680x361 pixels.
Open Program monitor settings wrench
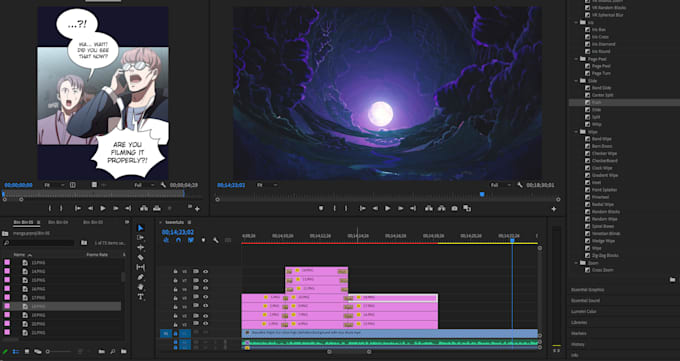click(520, 185)
